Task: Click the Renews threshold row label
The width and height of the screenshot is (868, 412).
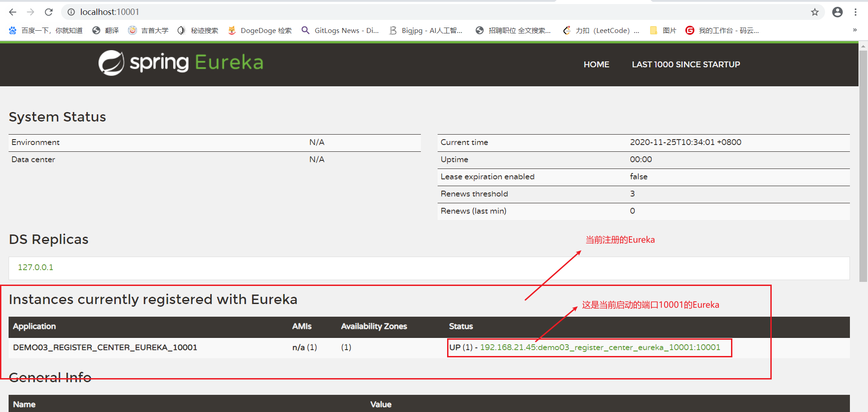Action: (474, 194)
